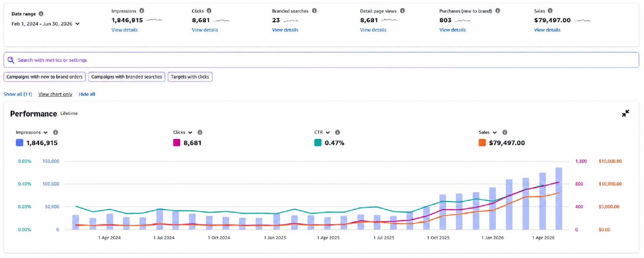Viewport: 644px width, 258px height.
Task: Click the blue Impressions color swatch
Action: click(20, 143)
